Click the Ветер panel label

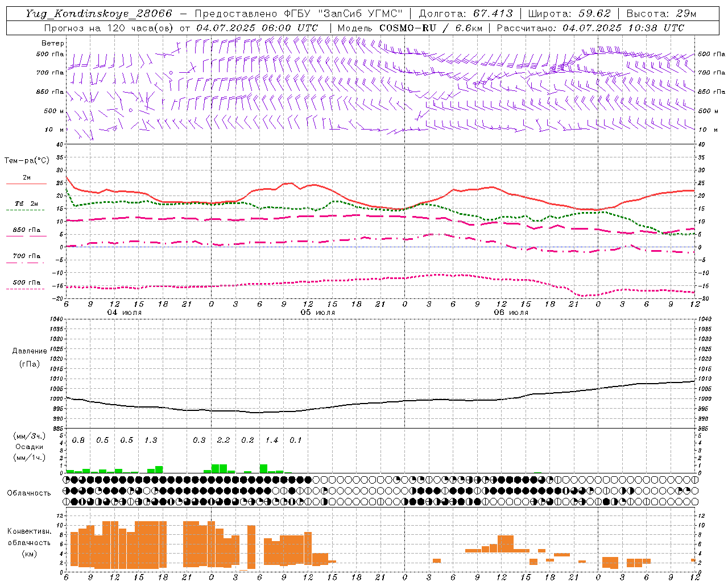pos(53,43)
